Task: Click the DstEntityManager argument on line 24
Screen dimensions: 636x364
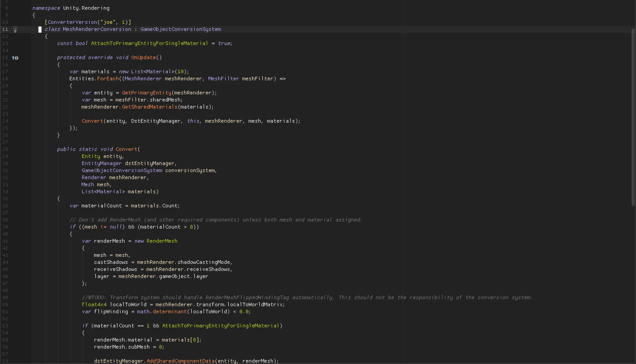Action: pyautogui.click(x=156, y=121)
